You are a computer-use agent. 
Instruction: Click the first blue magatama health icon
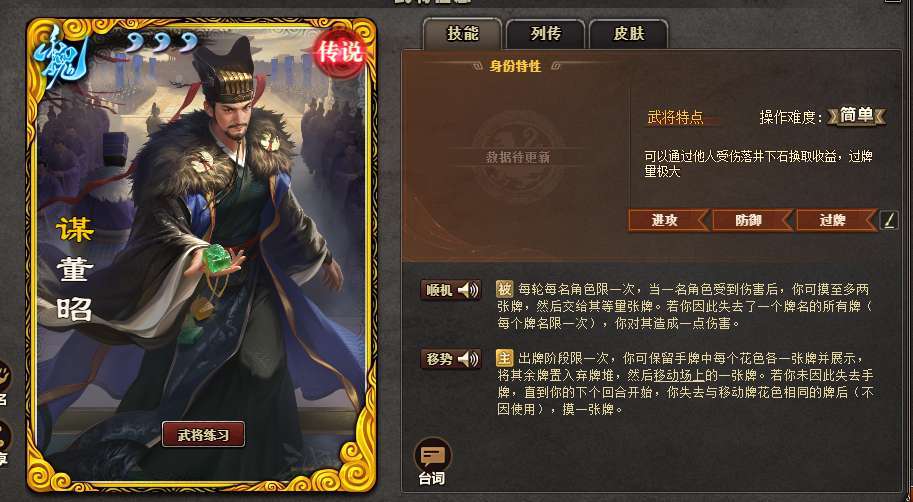click(134, 43)
